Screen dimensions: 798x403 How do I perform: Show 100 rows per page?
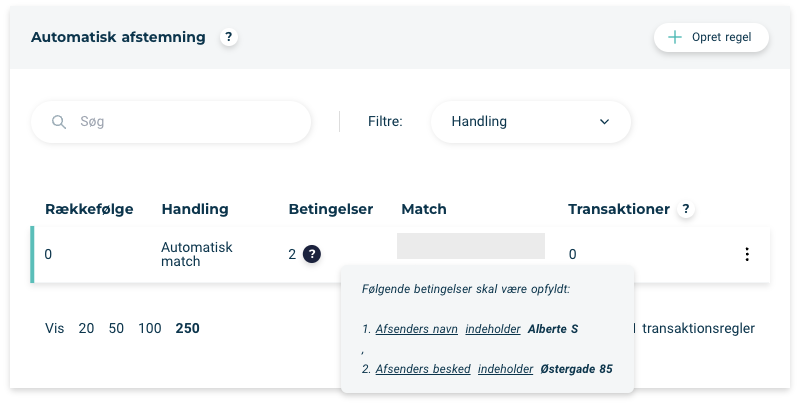(x=150, y=328)
